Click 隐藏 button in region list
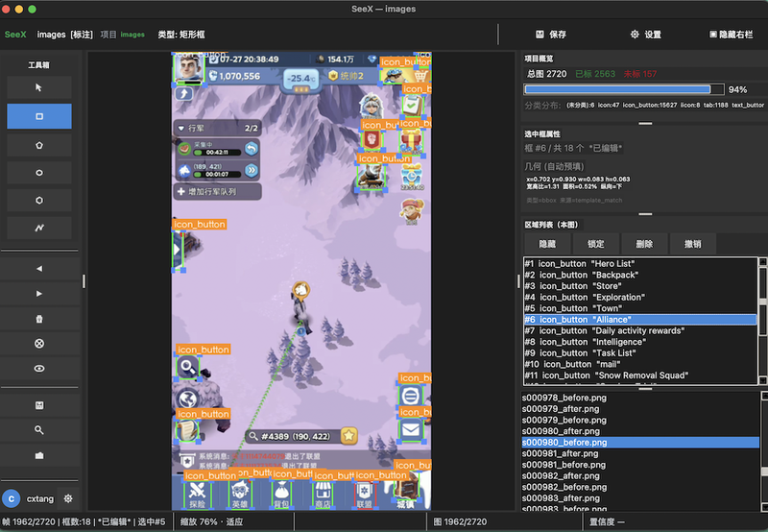This screenshot has width=768, height=532. (547, 244)
